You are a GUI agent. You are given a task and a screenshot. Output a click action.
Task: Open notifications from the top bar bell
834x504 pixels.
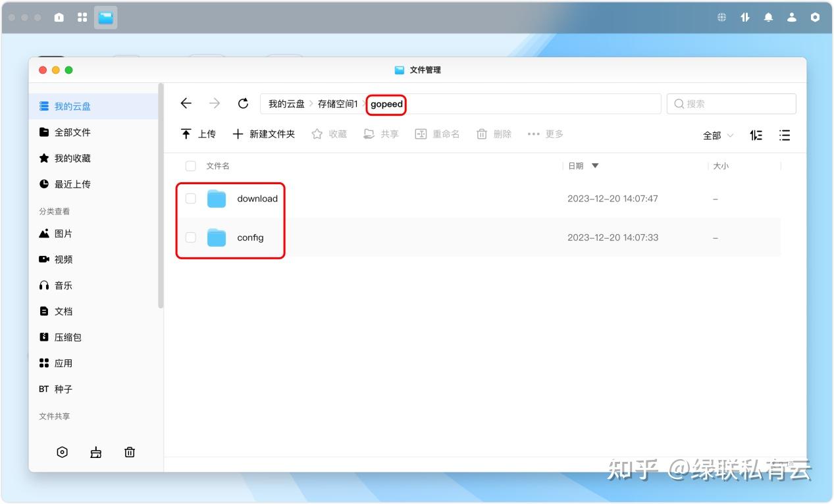tap(768, 17)
